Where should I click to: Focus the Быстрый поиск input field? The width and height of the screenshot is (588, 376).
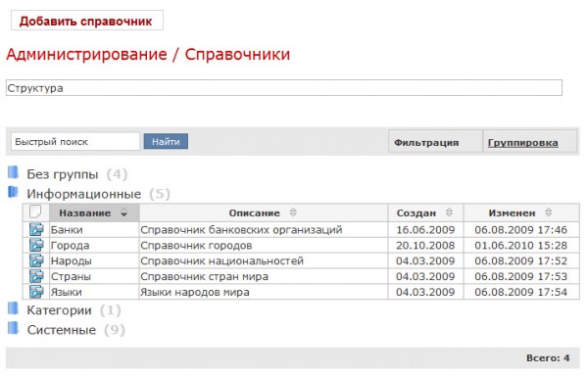click(x=75, y=142)
